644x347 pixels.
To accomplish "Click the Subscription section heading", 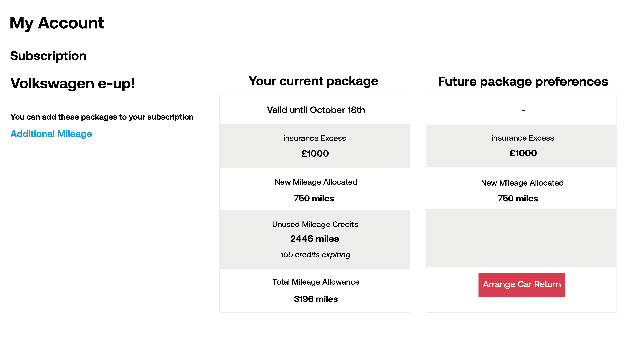I will [48, 56].
